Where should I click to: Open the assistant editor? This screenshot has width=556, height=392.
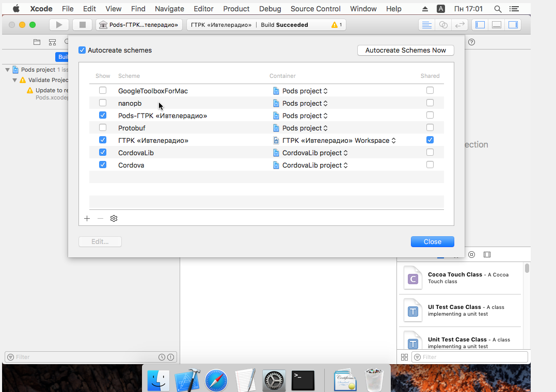[x=443, y=24]
